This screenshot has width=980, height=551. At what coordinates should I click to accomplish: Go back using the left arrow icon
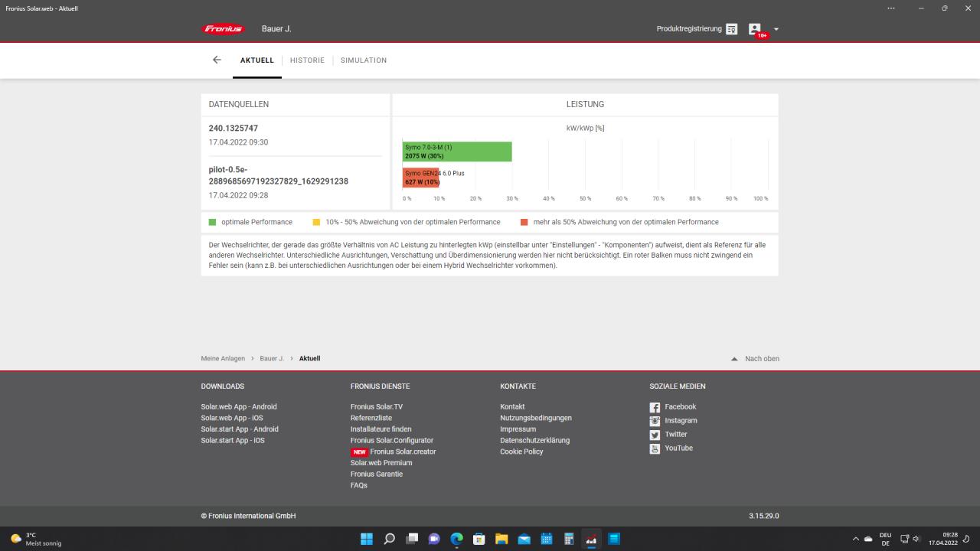point(217,60)
